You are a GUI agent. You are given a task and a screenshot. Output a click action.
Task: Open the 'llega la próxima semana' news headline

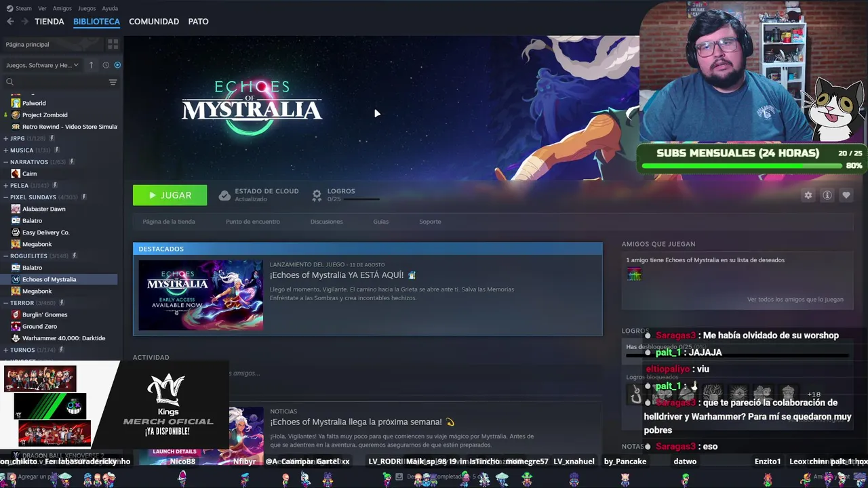click(362, 422)
